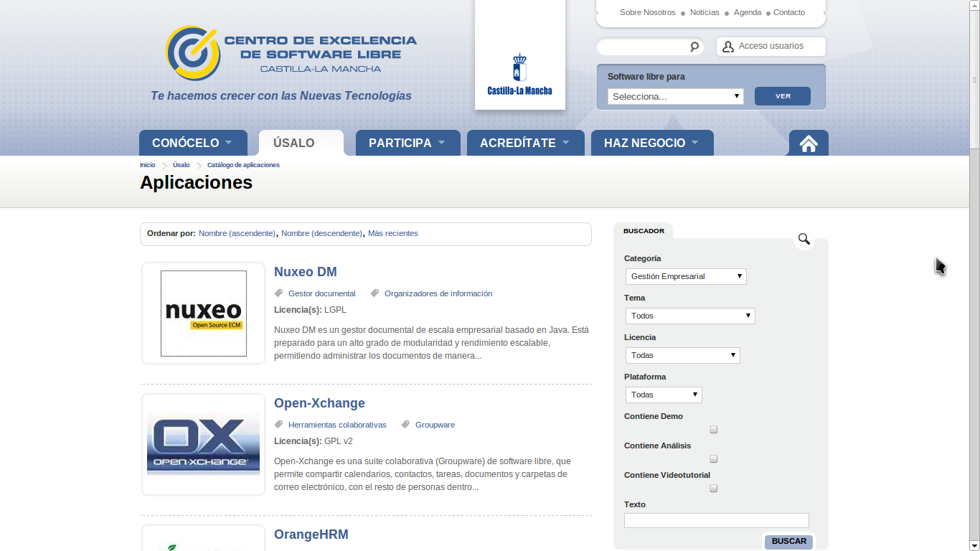Open the Open-Xchange logo thumbnail

click(204, 444)
